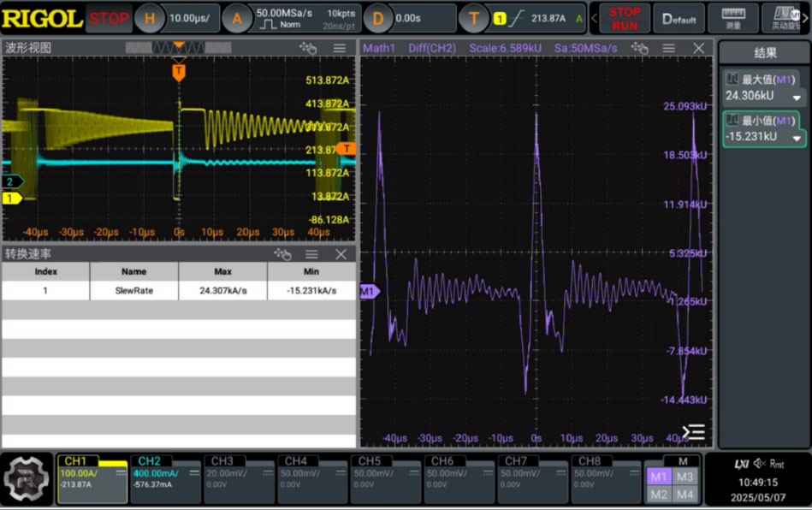Enable the M3 math channel
Viewport: 812px width, 510px height.
click(x=685, y=477)
